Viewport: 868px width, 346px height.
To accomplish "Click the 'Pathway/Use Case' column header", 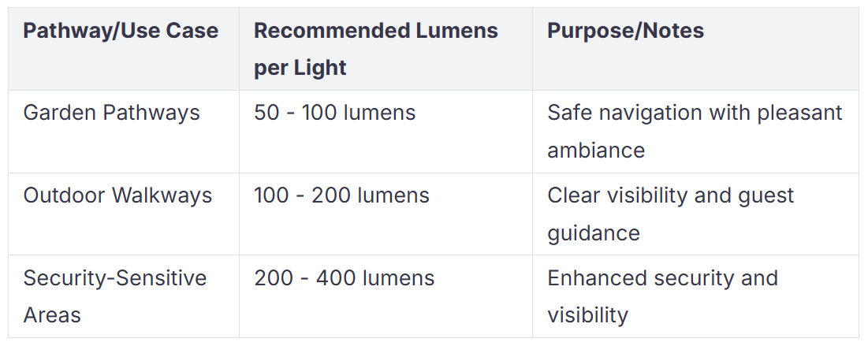I will (121, 31).
